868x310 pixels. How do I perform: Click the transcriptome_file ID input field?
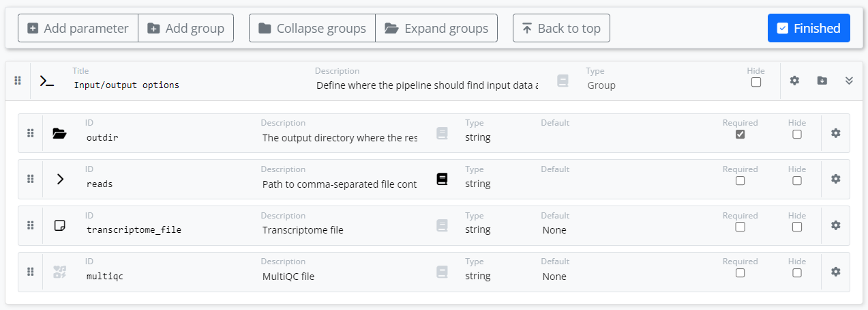[x=164, y=230]
